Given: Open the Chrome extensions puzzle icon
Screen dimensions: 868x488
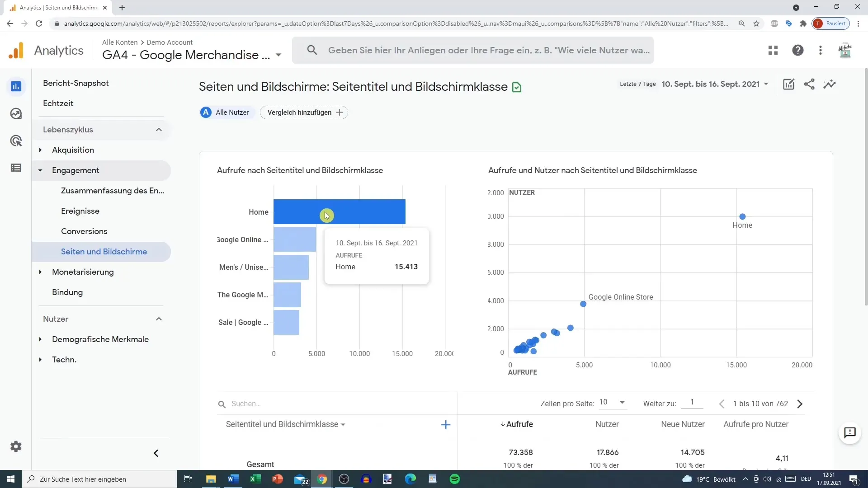Looking at the screenshot, I should (803, 23).
